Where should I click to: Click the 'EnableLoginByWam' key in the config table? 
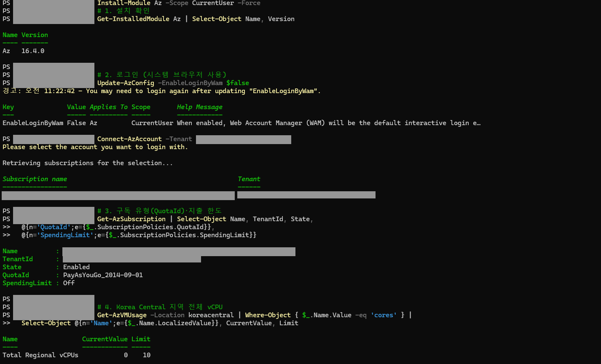pyautogui.click(x=33, y=123)
